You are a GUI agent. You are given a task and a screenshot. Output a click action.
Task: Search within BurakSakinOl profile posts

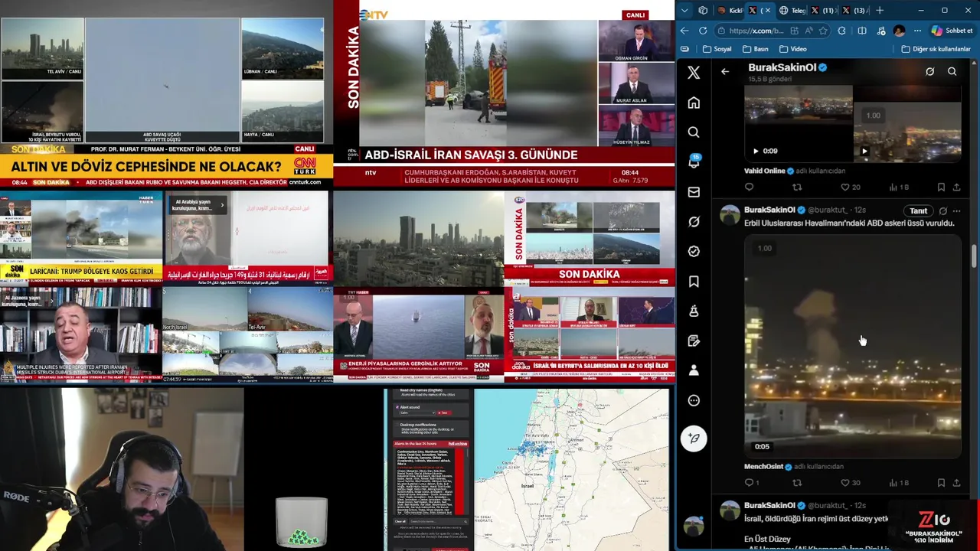point(952,71)
